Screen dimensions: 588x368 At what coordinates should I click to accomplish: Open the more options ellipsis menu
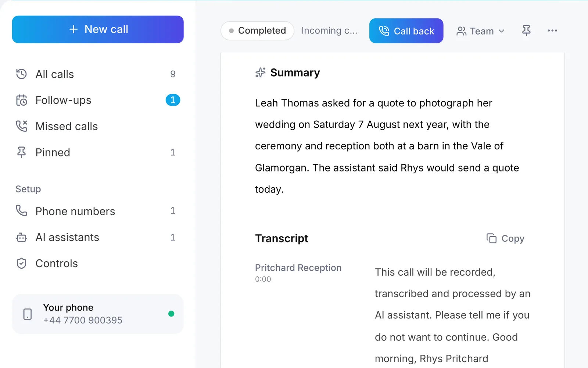pos(552,31)
